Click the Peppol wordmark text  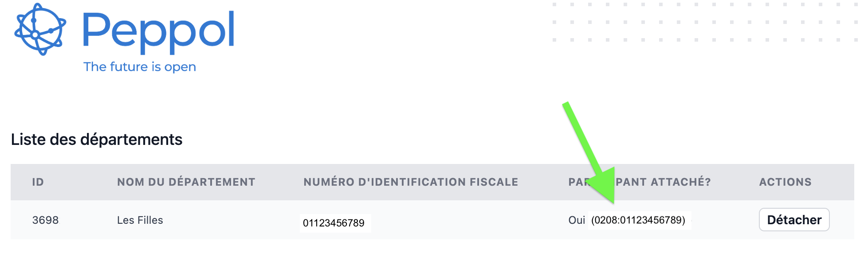158,31
